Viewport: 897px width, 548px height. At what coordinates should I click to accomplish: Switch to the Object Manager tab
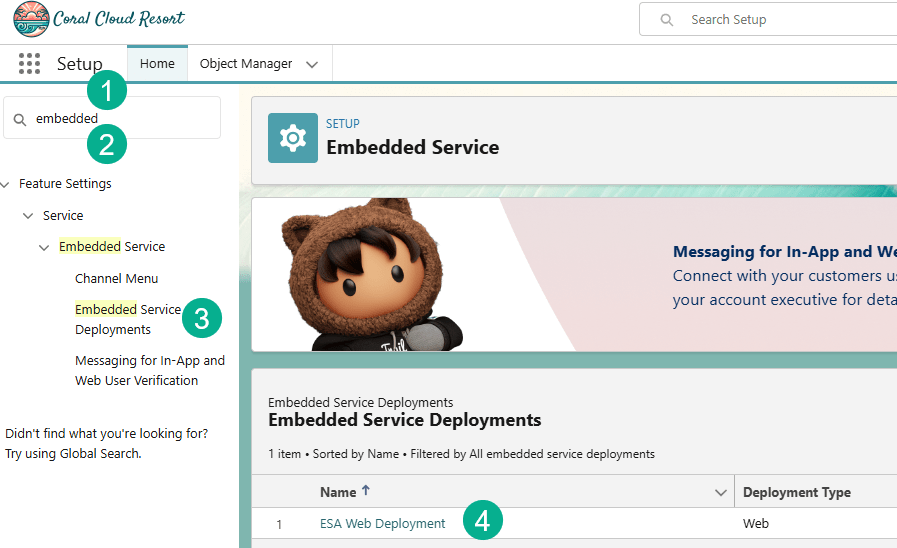point(246,64)
